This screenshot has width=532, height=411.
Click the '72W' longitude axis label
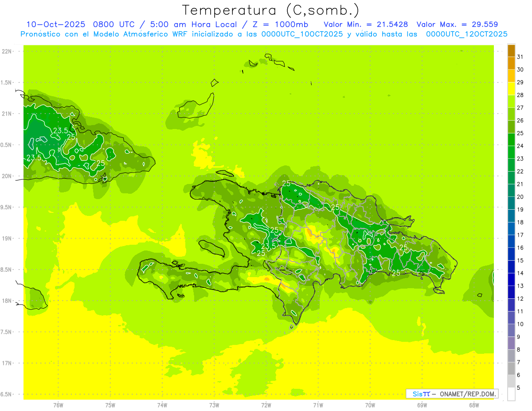[x=266, y=405]
